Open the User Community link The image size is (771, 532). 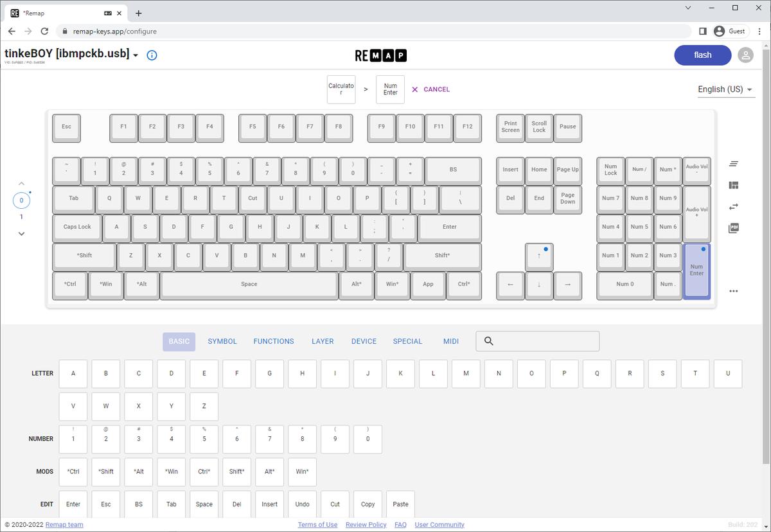[x=439, y=525]
